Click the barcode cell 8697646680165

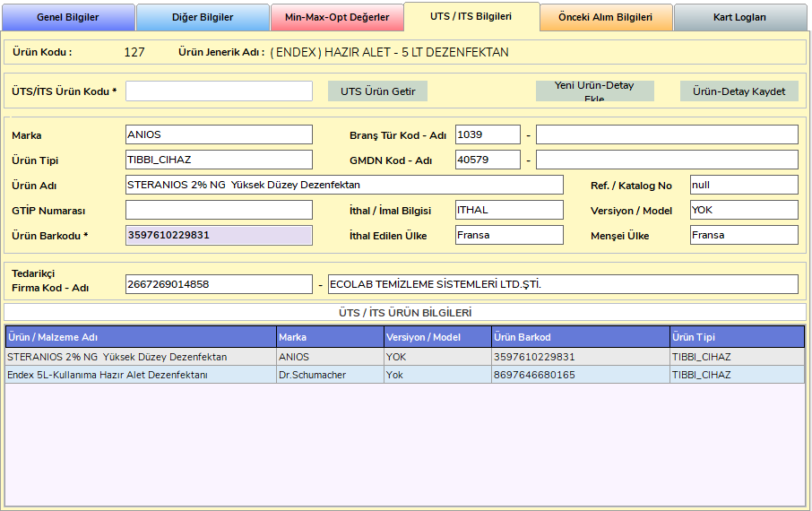[x=581, y=375]
